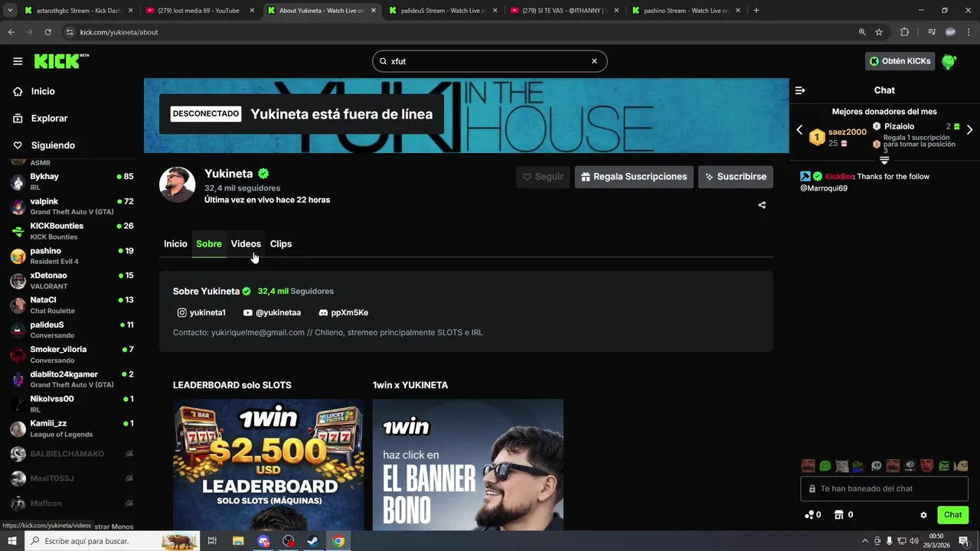Screen dimensions: 980x551
Task: Open File Explorer from taskbar
Action: [238, 541]
